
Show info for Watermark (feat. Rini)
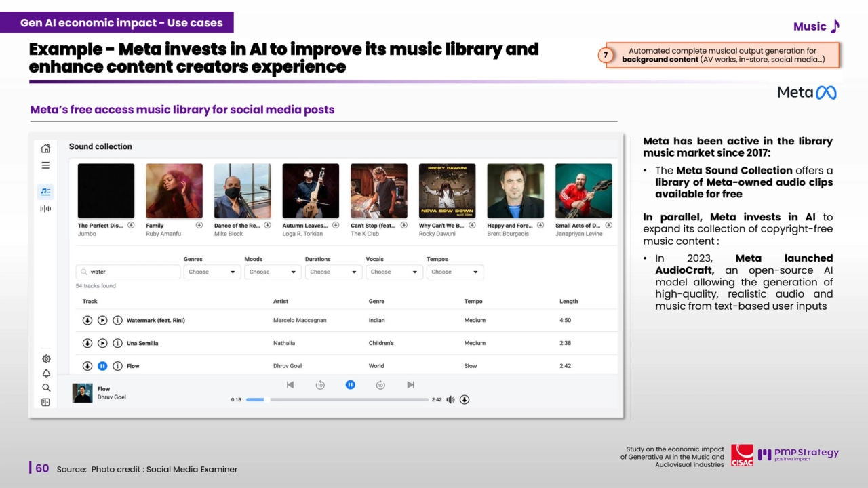click(117, 320)
